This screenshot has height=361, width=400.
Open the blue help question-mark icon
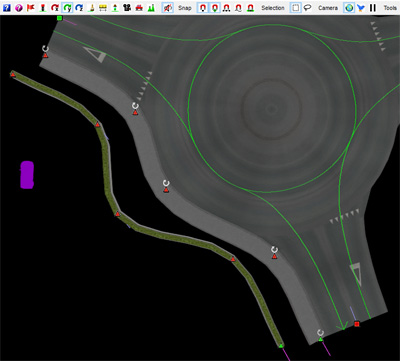point(7,8)
